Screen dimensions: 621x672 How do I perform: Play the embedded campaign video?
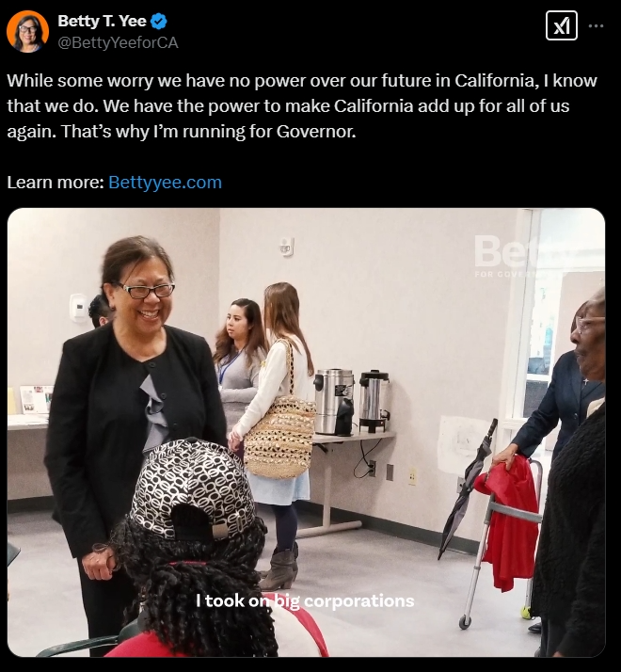point(306,432)
